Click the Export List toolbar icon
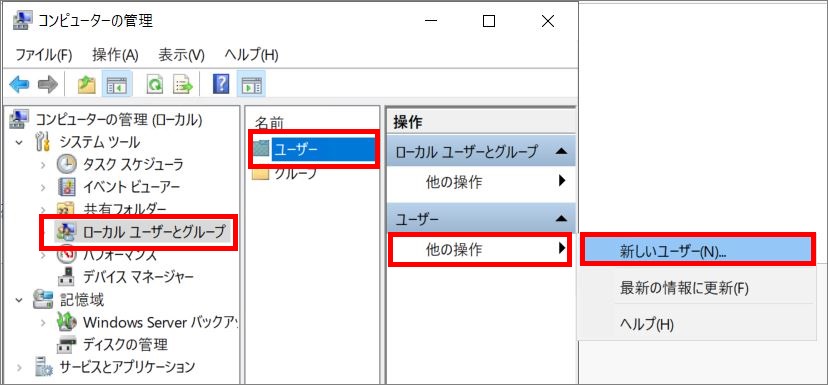 click(x=183, y=84)
